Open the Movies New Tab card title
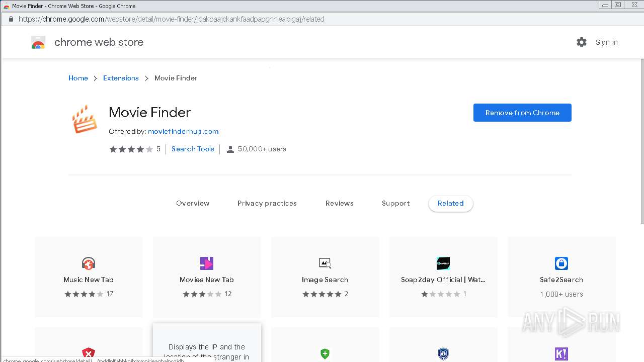 click(207, 280)
